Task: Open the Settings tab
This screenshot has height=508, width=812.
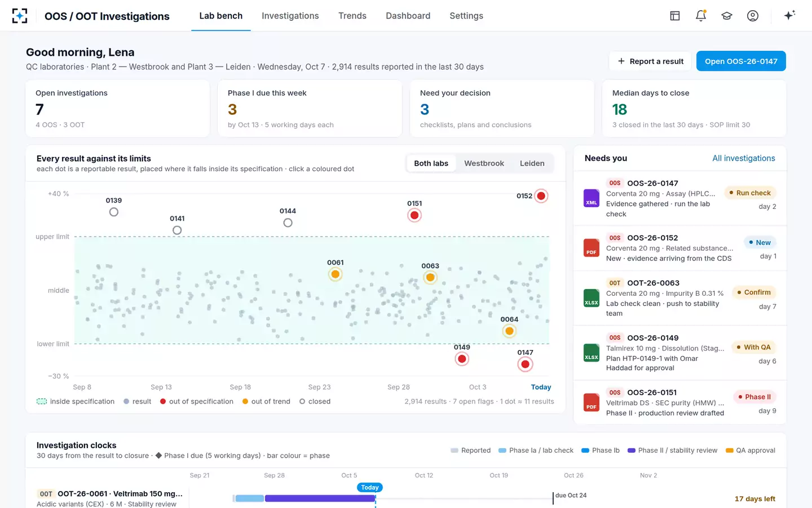Action: click(x=466, y=16)
